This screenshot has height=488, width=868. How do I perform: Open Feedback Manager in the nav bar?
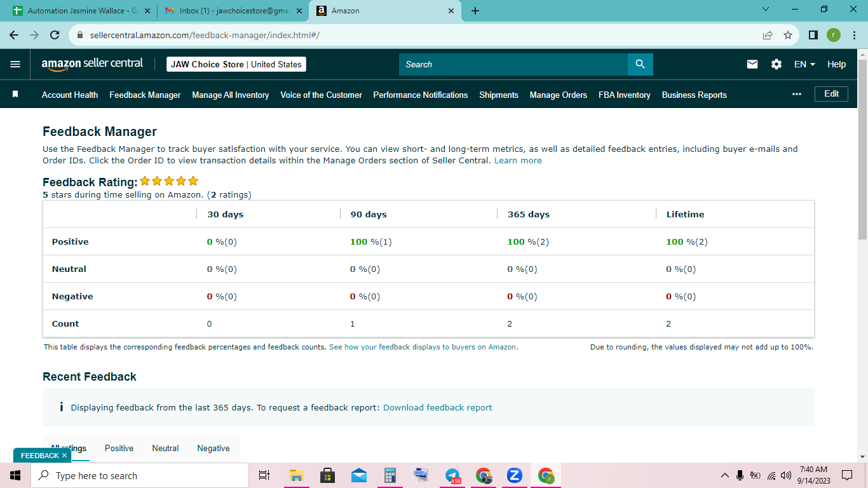point(145,95)
